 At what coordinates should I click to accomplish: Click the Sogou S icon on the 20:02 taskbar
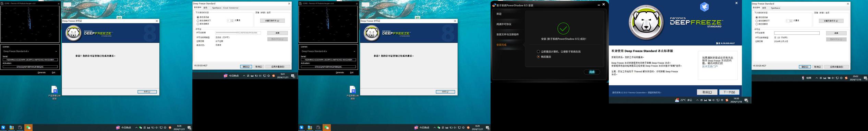coord(846,78)
